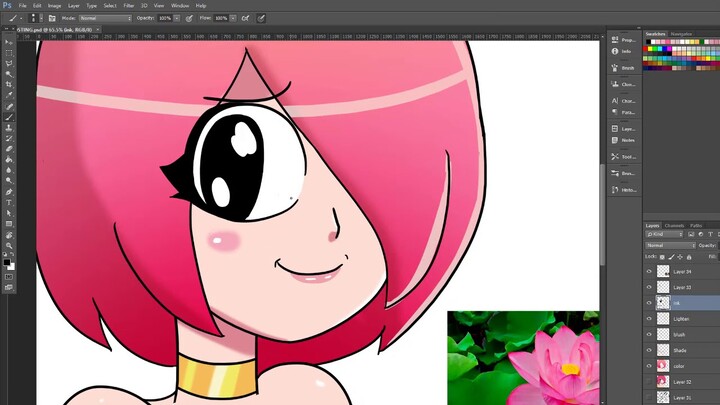Hide the blush layer's visibility eye

[649, 334]
